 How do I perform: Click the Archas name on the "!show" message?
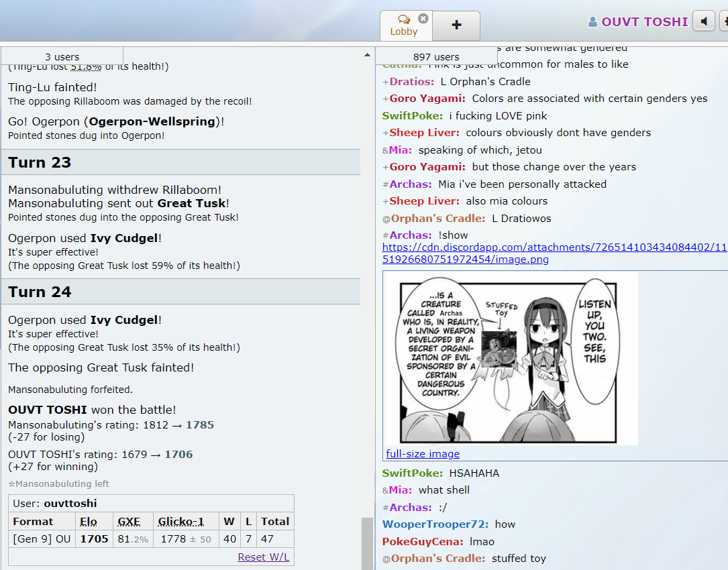click(411, 235)
